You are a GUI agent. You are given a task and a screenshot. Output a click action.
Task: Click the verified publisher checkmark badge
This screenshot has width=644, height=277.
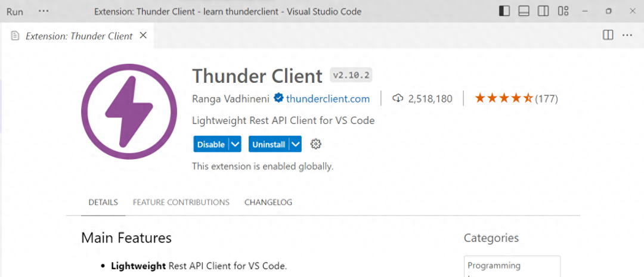pos(279,98)
